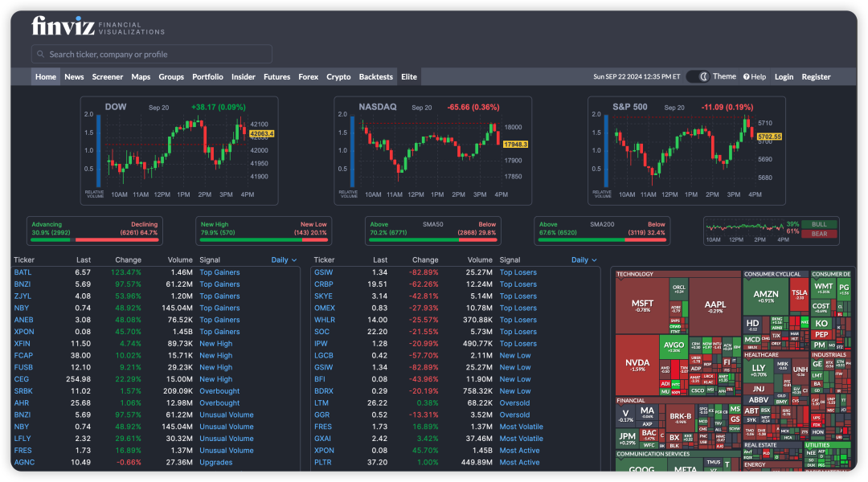Click the Upgrades signal link

click(x=216, y=462)
